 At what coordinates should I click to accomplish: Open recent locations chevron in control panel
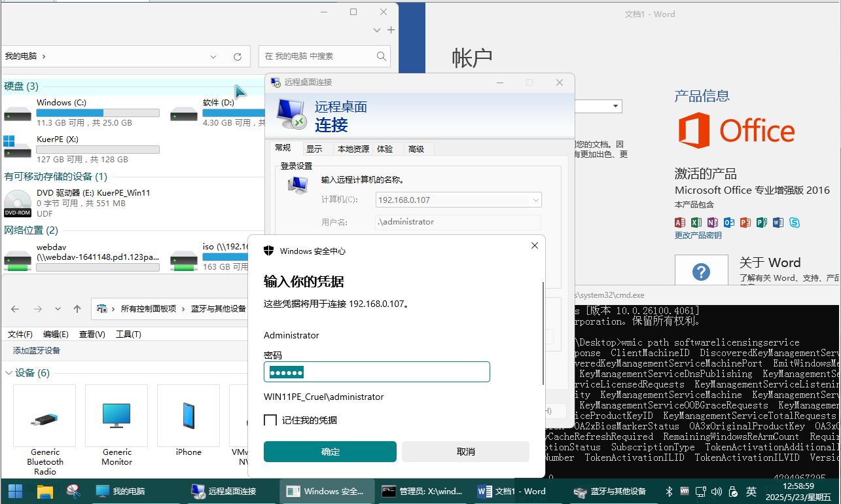(x=58, y=309)
